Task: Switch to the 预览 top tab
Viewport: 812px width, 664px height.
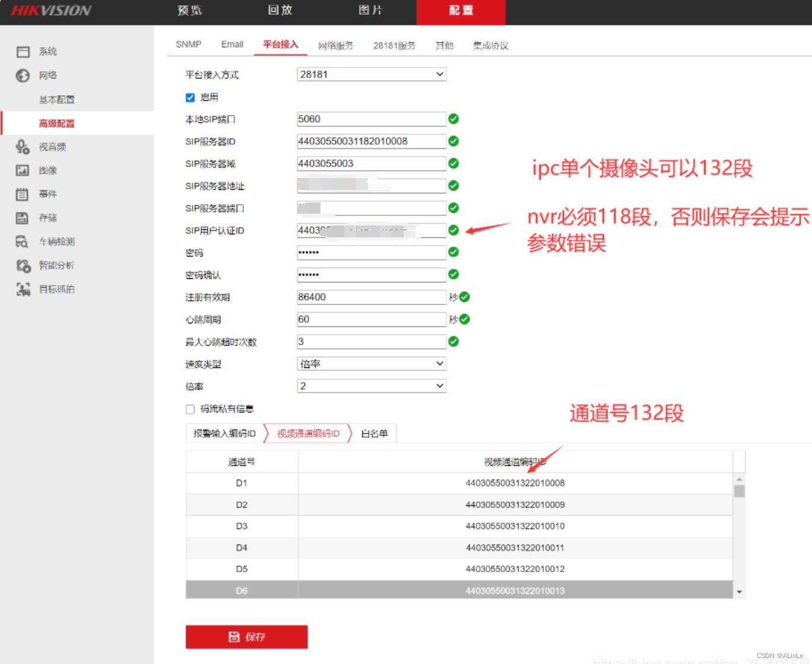Action: coord(190,11)
